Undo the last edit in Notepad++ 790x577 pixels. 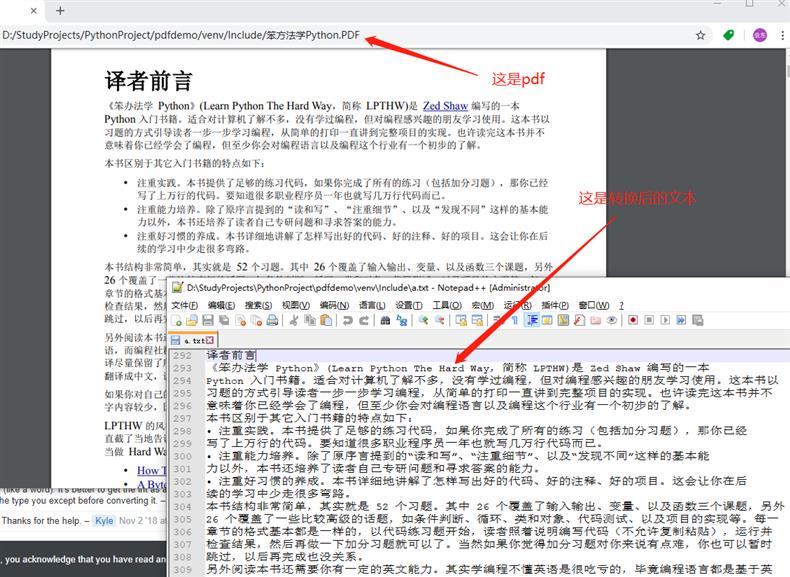pyautogui.click(x=348, y=320)
